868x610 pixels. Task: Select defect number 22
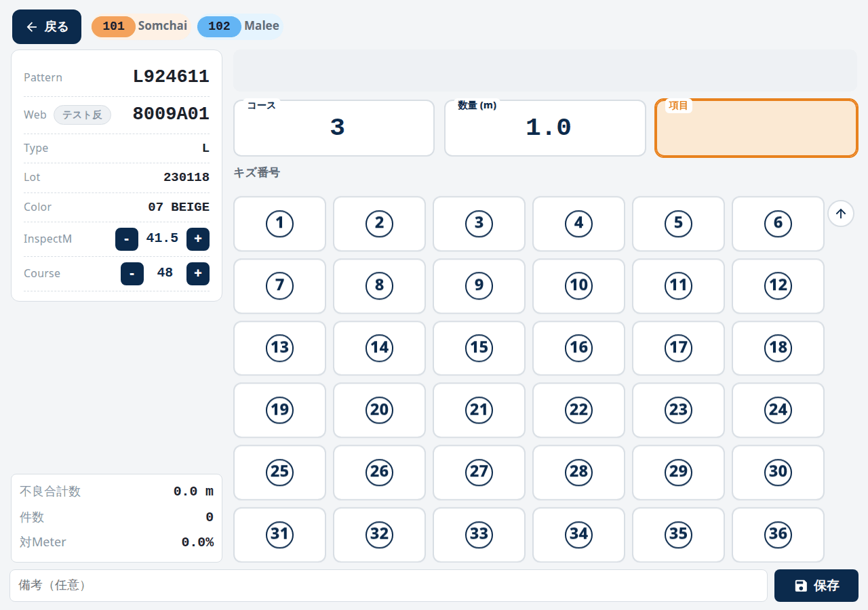(578, 410)
